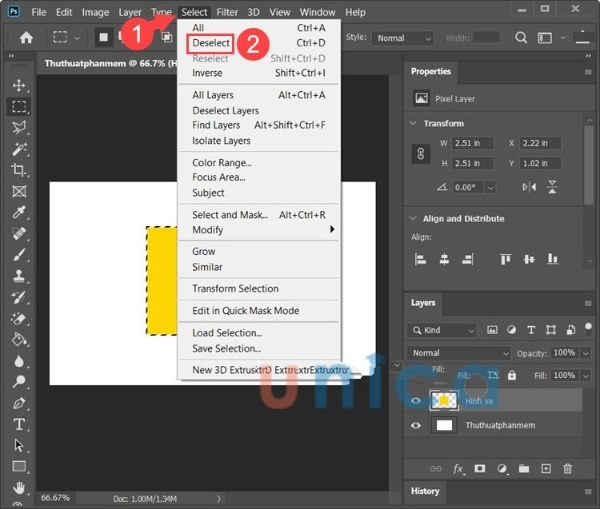The image size is (600, 509).
Task: Open the Normal blend mode dropdown
Action: [x=459, y=353]
